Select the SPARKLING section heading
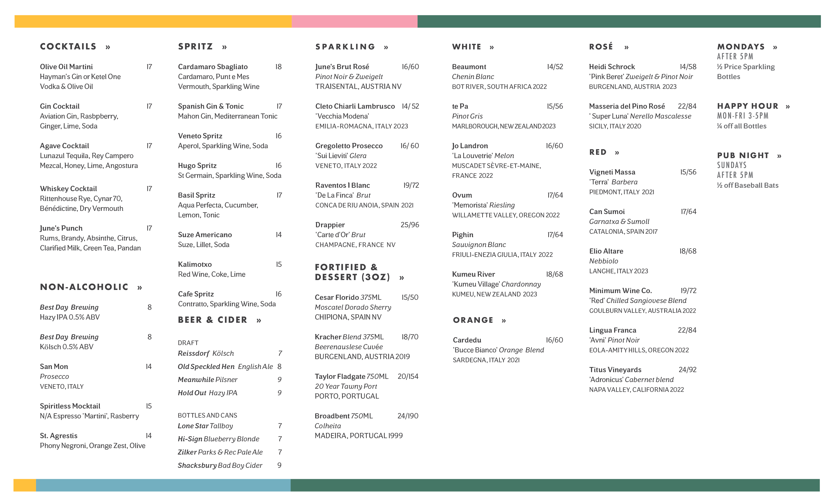 click(345, 47)
